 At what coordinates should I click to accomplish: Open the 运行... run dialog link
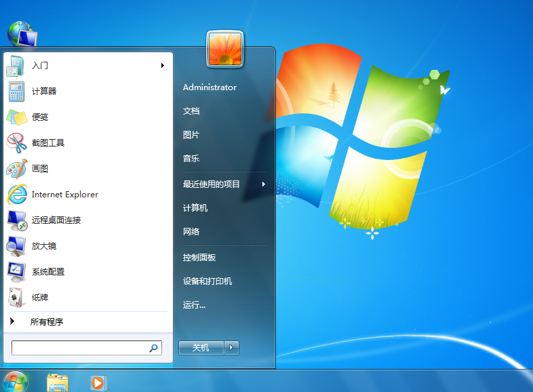coord(194,305)
